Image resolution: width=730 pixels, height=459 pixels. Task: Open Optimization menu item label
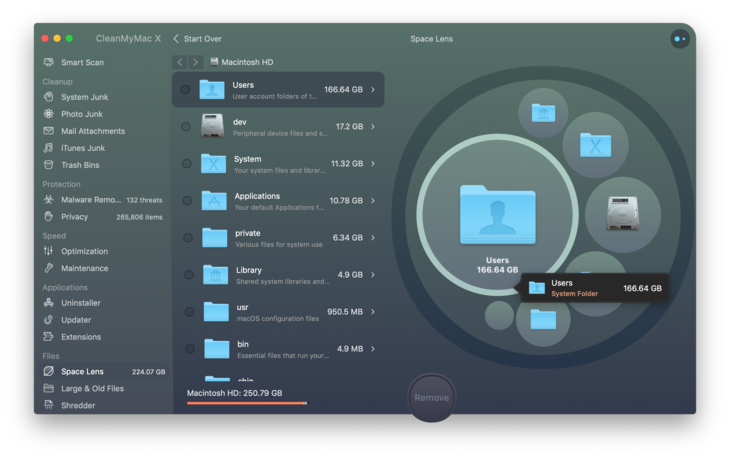(x=85, y=251)
